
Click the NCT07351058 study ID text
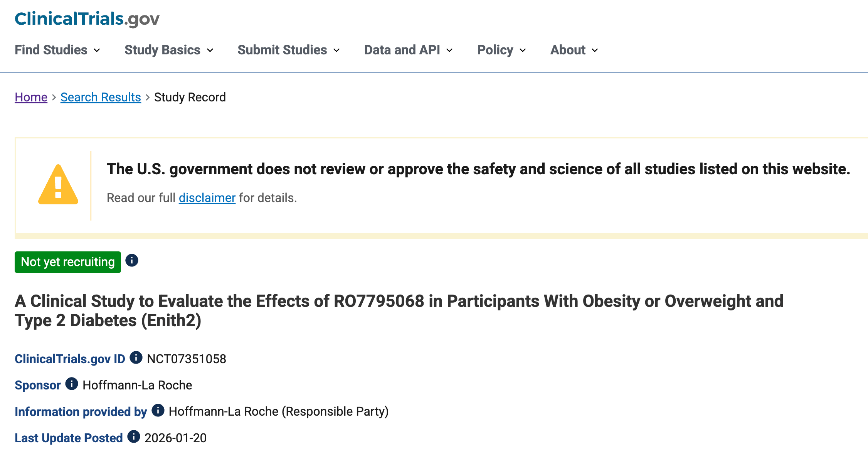point(187,359)
